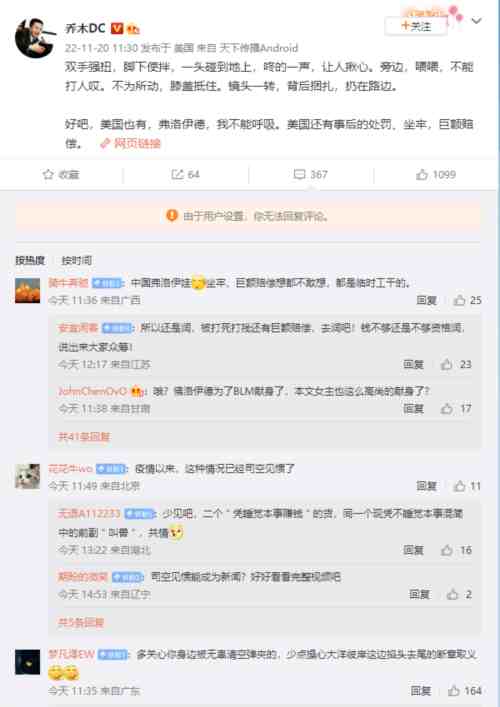Reply to the first comment (回复)
This screenshot has height=707, width=500.
tap(427, 300)
